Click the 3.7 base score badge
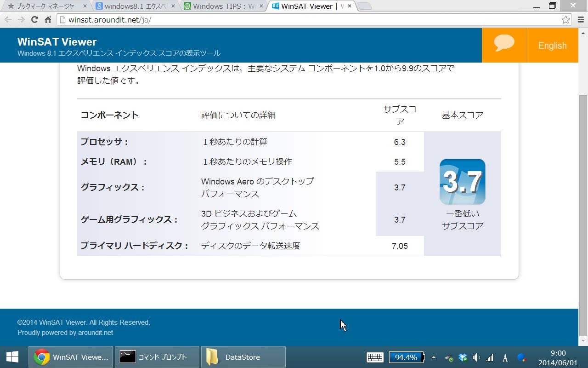This screenshot has height=368, width=588. [463, 182]
